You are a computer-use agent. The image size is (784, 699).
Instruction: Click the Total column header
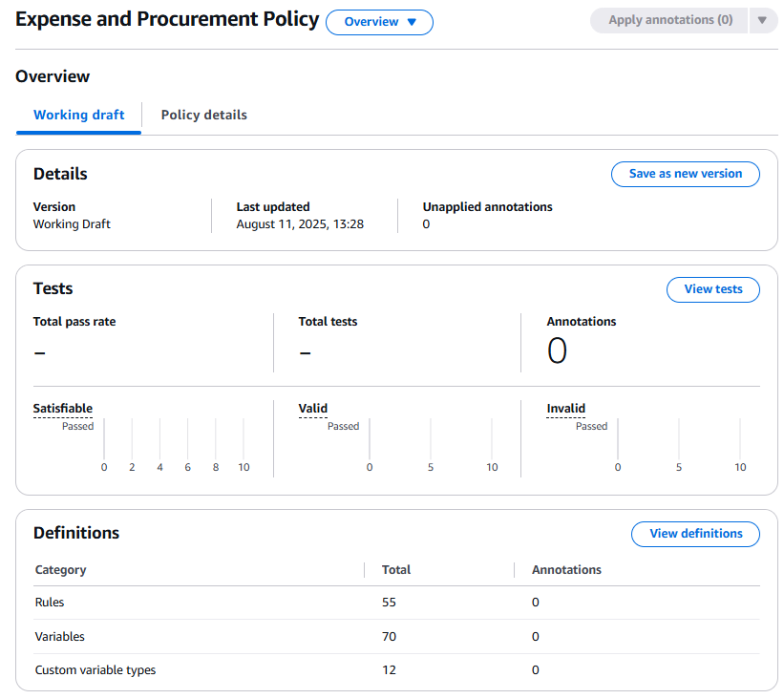(395, 569)
